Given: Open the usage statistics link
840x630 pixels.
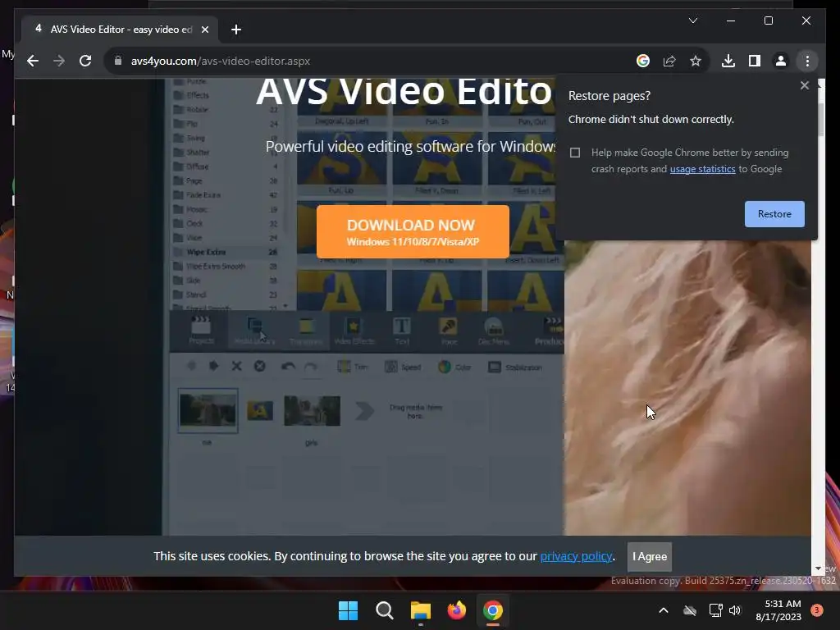Looking at the screenshot, I should pos(702,169).
